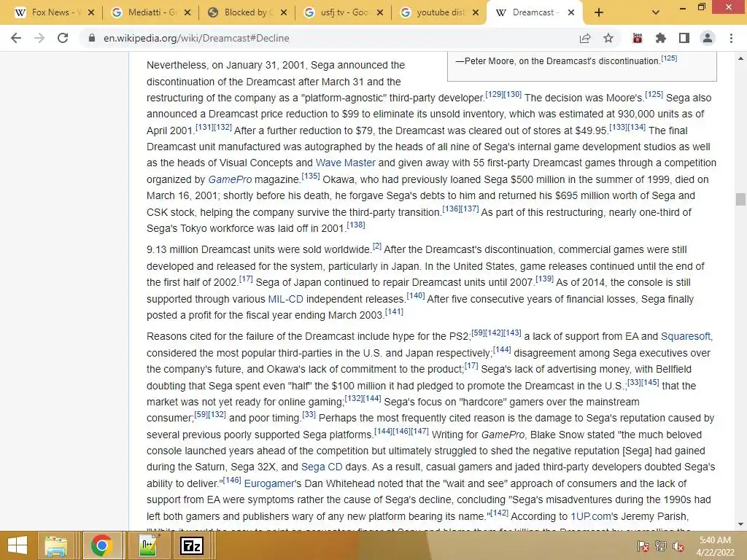
Task: Open the Action Center flag icon
Action: (x=643, y=546)
